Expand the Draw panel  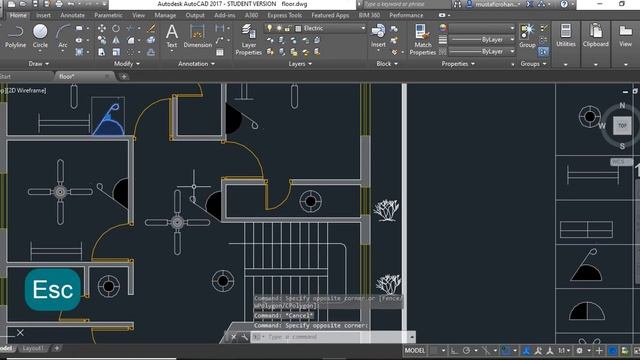(x=39, y=64)
